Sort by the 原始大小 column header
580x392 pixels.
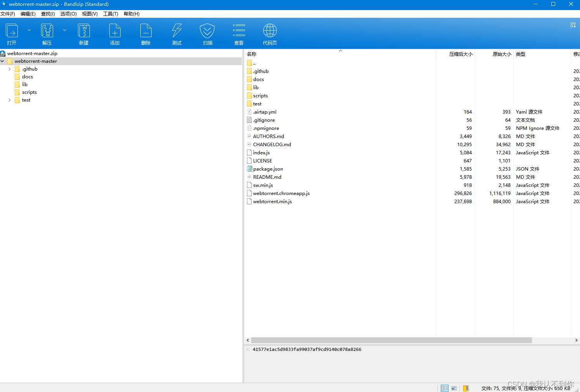[494, 54]
